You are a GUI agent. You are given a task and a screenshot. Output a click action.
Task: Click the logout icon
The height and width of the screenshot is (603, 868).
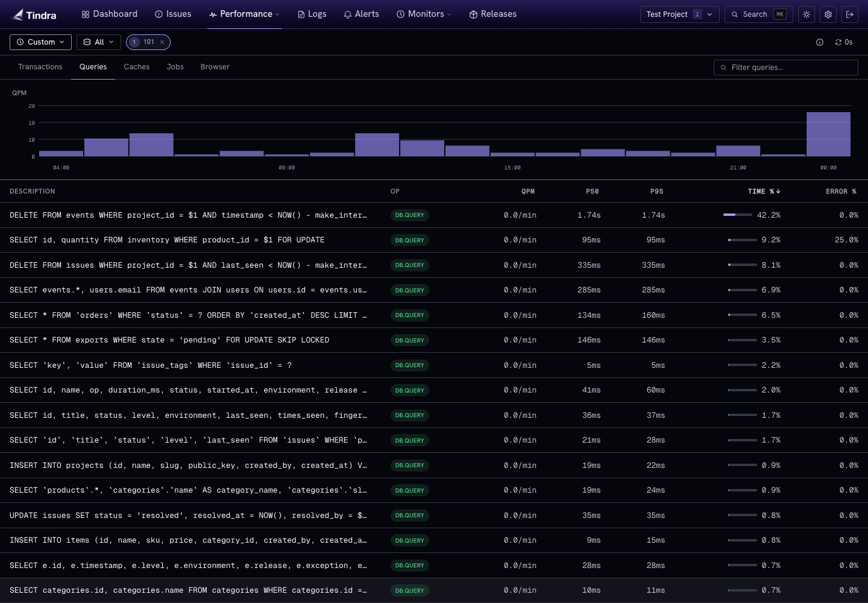850,14
